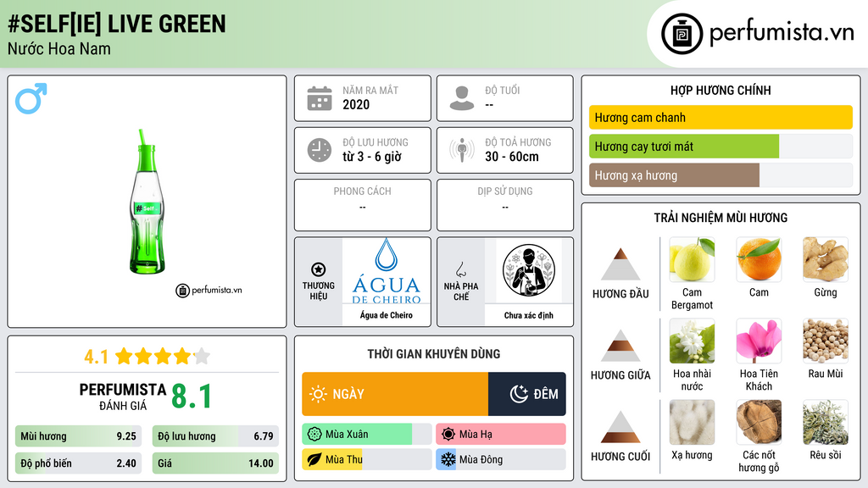Click the Đêm nighttime bar
The image size is (868, 488).
(x=527, y=394)
